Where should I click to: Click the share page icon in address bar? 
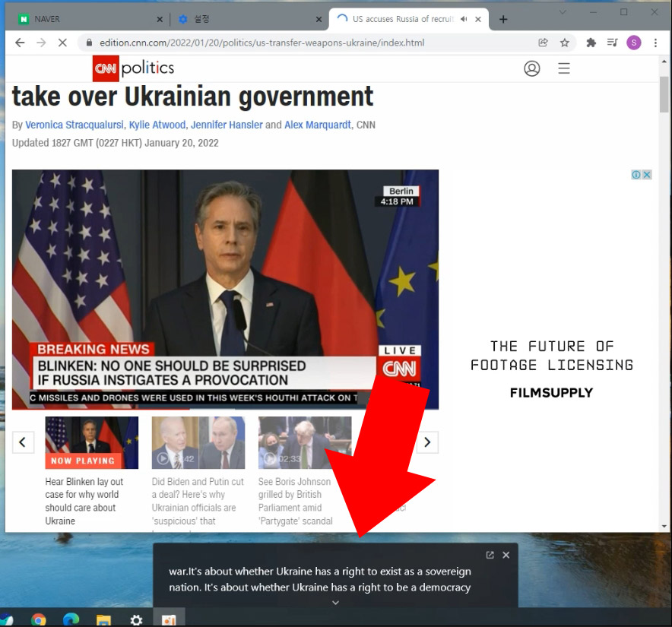543,43
